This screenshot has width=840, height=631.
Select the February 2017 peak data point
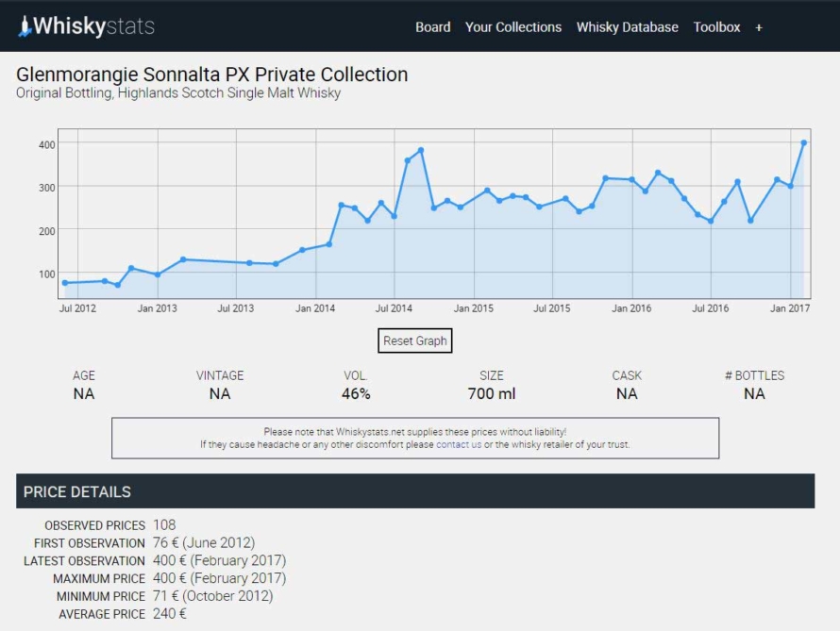(803, 143)
